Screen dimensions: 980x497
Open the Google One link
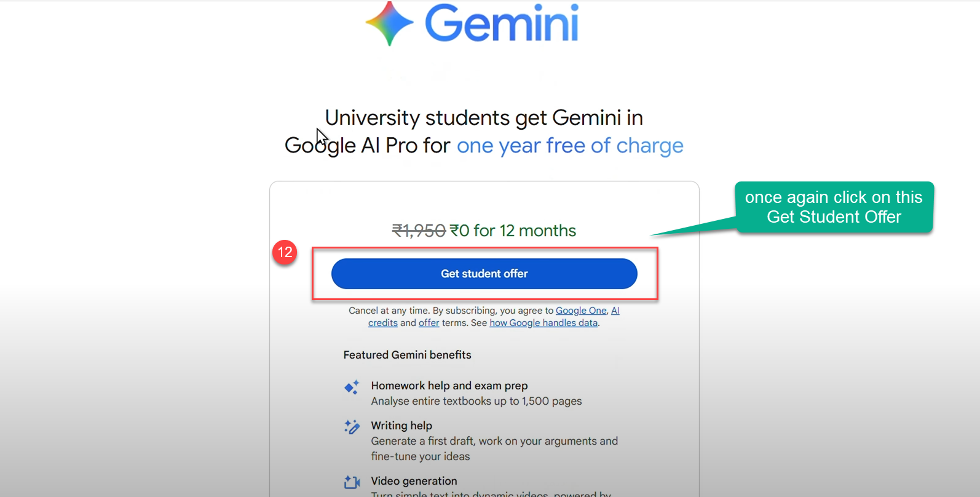click(x=580, y=311)
